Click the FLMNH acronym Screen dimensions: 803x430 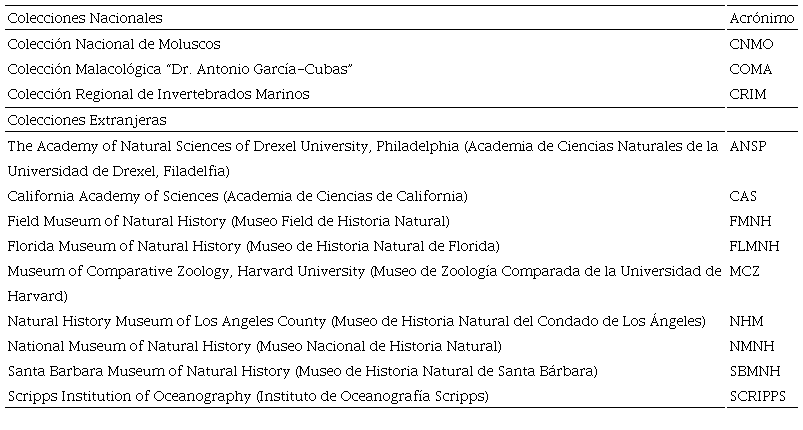click(x=755, y=246)
